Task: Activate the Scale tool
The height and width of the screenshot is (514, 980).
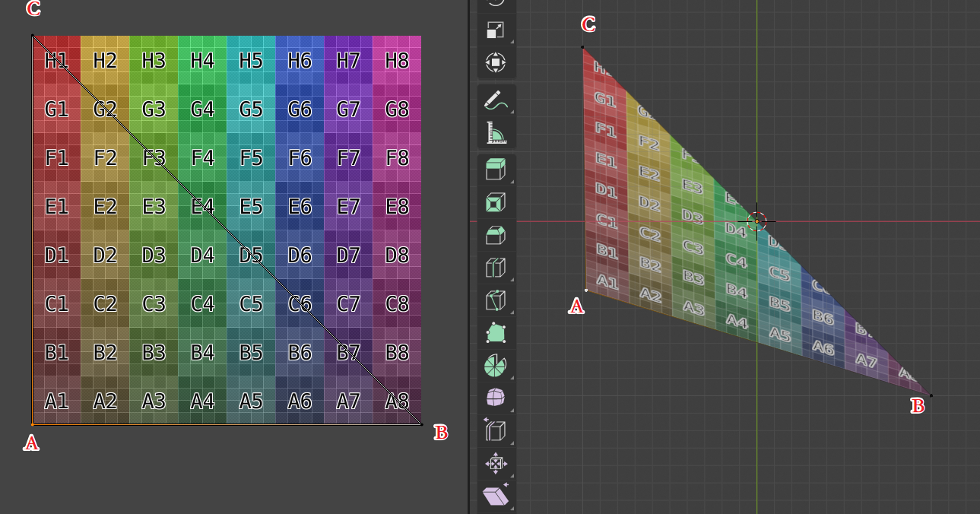Action: (496, 31)
